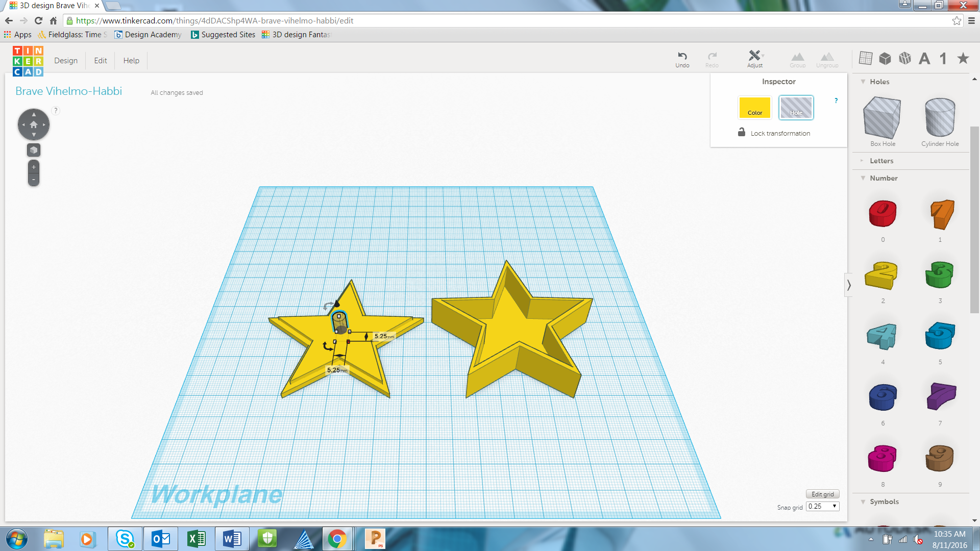Open the Snap grid dropdown

822,507
